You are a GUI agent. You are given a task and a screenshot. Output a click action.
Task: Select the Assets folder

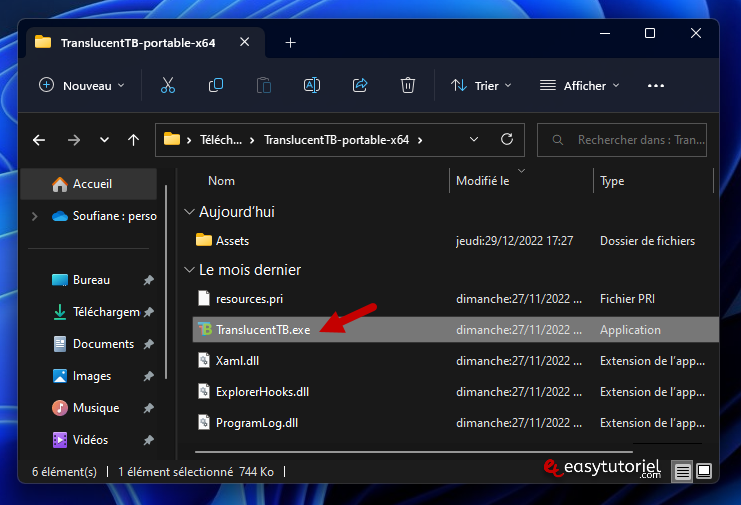pyautogui.click(x=456, y=241)
